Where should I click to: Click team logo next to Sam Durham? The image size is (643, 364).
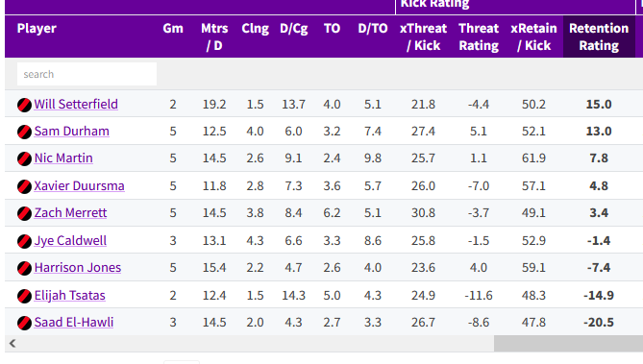pyautogui.click(x=24, y=132)
